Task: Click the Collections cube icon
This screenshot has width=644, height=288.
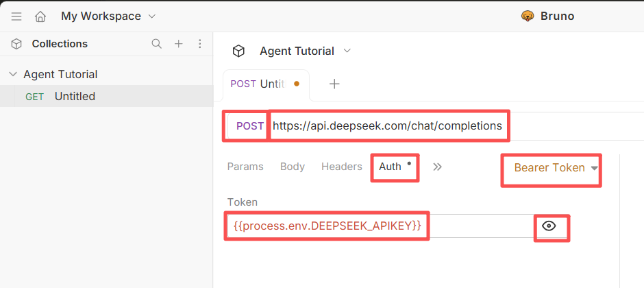Action: point(16,44)
